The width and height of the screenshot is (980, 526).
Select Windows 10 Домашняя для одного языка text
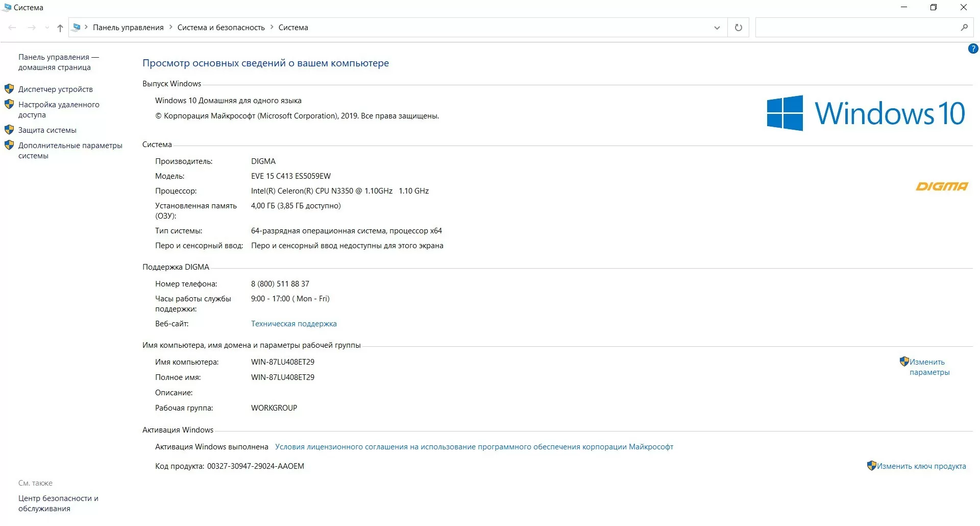[228, 101]
